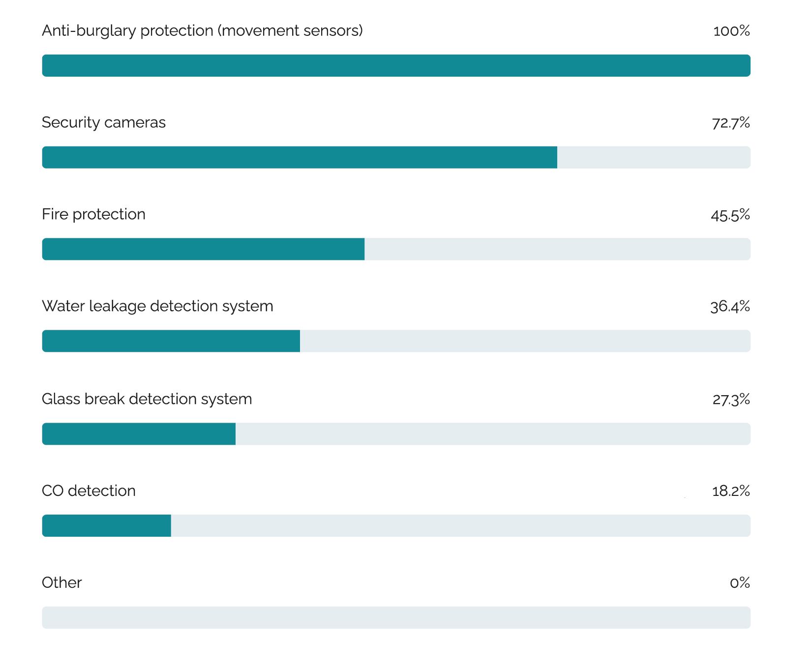Image resolution: width=812 pixels, height=664 pixels.
Task: Click the 72.7% value for Security cameras
Action: click(x=731, y=123)
